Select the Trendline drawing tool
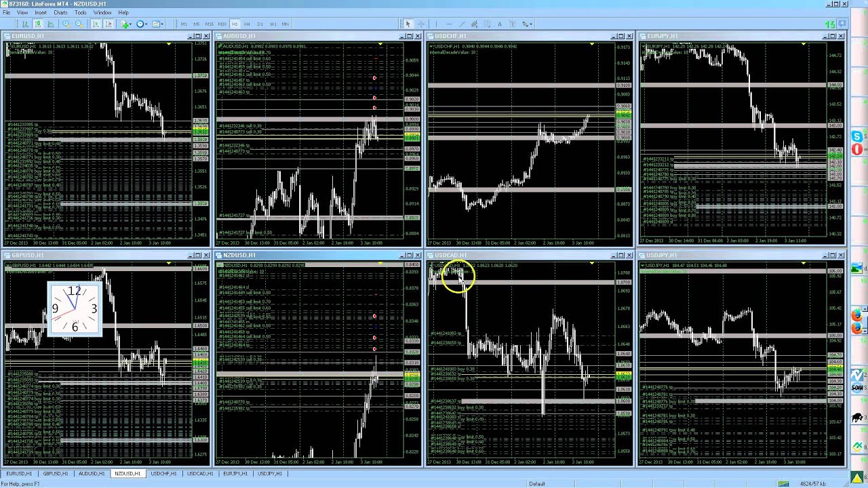 point(462,24)
